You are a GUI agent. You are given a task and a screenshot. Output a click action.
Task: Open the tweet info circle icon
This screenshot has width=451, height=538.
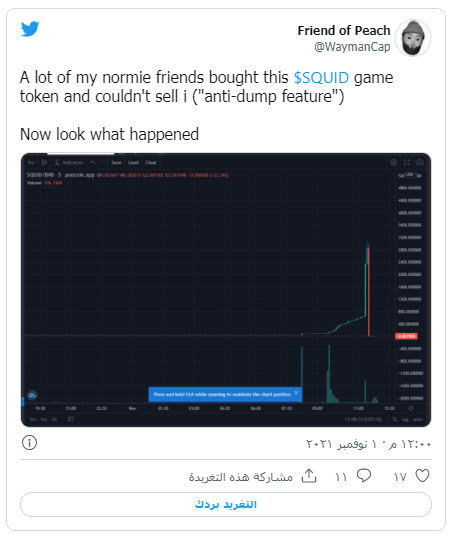click(30, 443)
